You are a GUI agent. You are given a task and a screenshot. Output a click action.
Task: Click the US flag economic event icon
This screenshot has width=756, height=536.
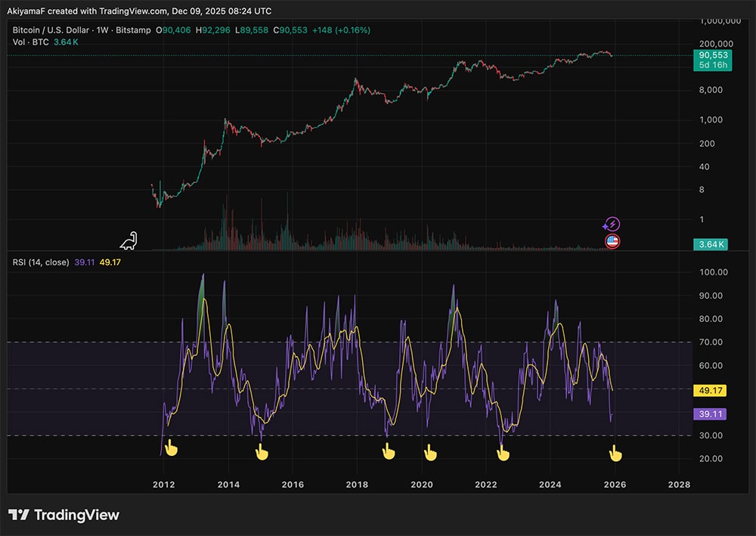[x=612, y=242]
